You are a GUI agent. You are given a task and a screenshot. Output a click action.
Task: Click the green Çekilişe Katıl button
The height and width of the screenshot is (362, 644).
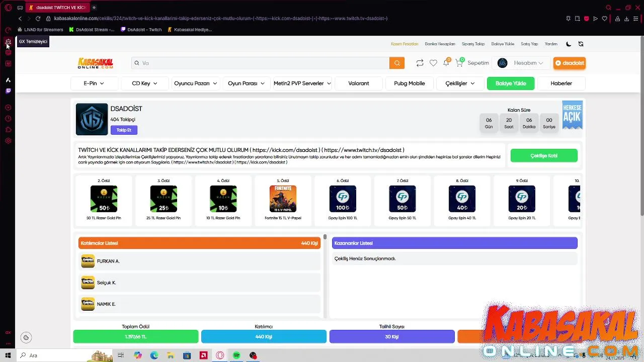click(544, 156)
